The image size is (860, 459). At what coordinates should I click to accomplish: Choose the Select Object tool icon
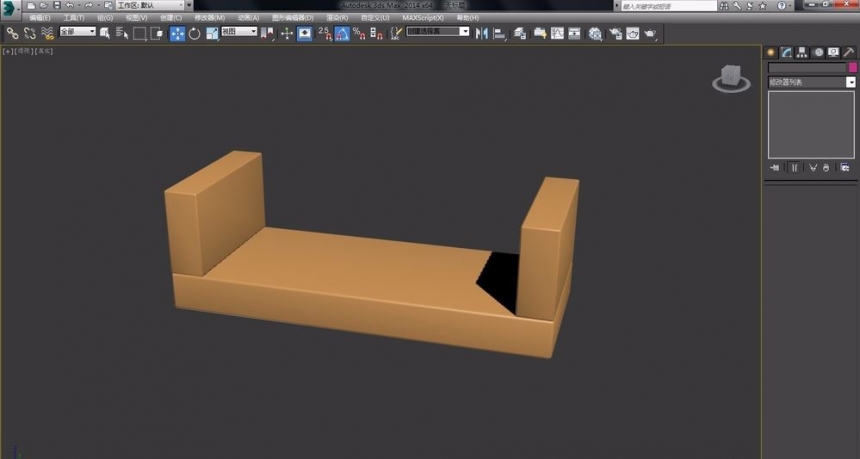point(105,34)
